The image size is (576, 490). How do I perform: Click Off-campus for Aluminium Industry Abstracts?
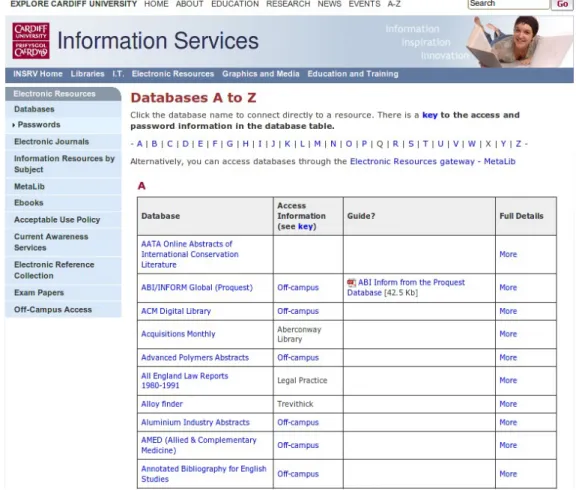click(x=298, y=422)
